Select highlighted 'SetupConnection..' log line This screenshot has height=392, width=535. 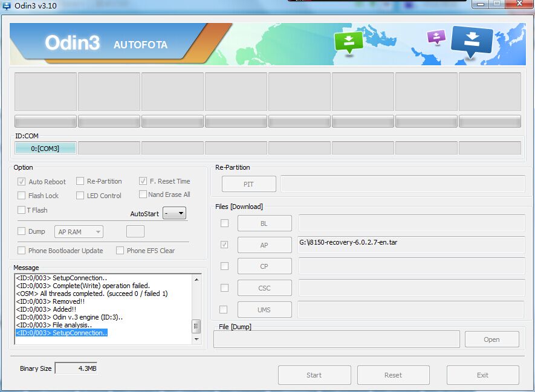pos(62,333)
